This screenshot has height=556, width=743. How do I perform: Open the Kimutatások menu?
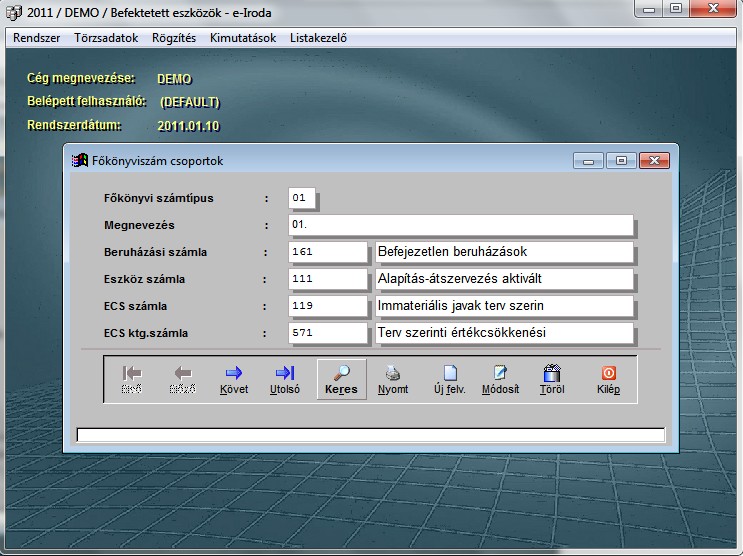pyautogui.click(x=245, y=38)
